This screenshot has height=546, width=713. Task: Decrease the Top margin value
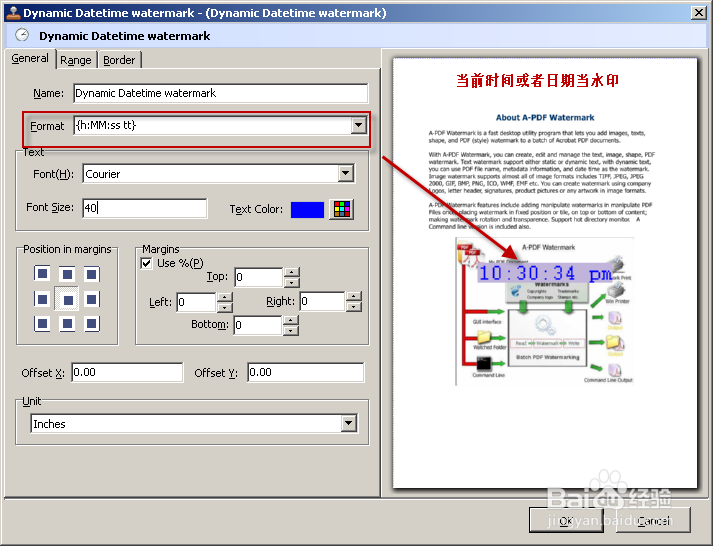291,282
